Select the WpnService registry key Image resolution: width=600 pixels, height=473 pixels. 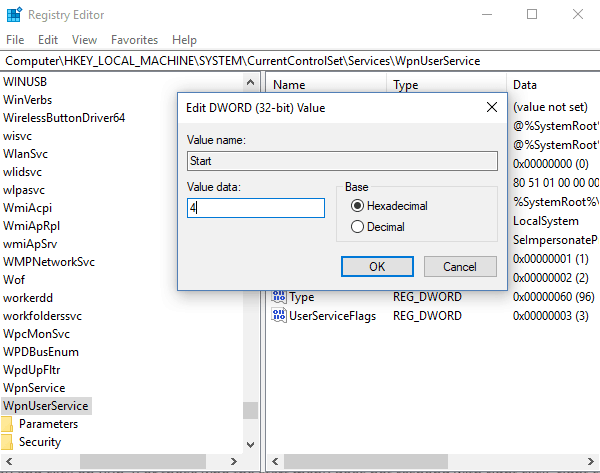click(x=34, y=388)
